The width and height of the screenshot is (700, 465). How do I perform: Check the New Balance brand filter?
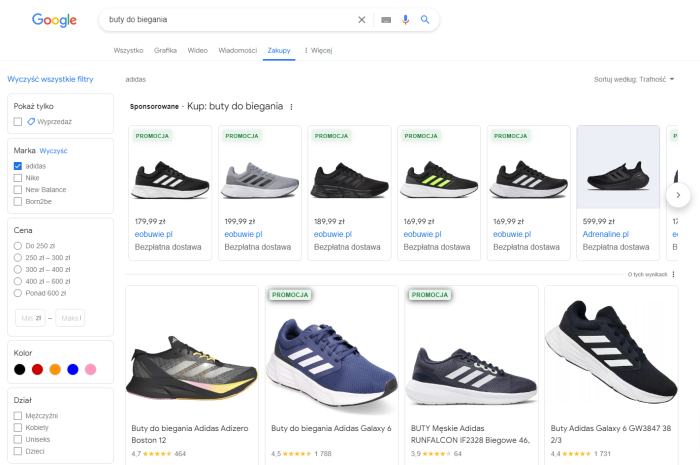pos(18,190)
